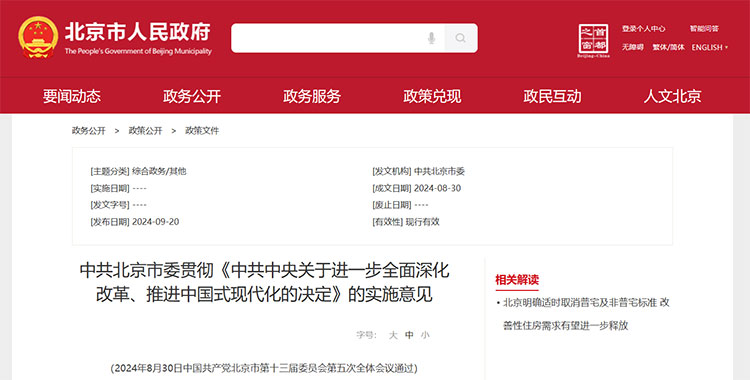
Task: Click 政策公开 in the breadcrumb
Action: (145, 131)
